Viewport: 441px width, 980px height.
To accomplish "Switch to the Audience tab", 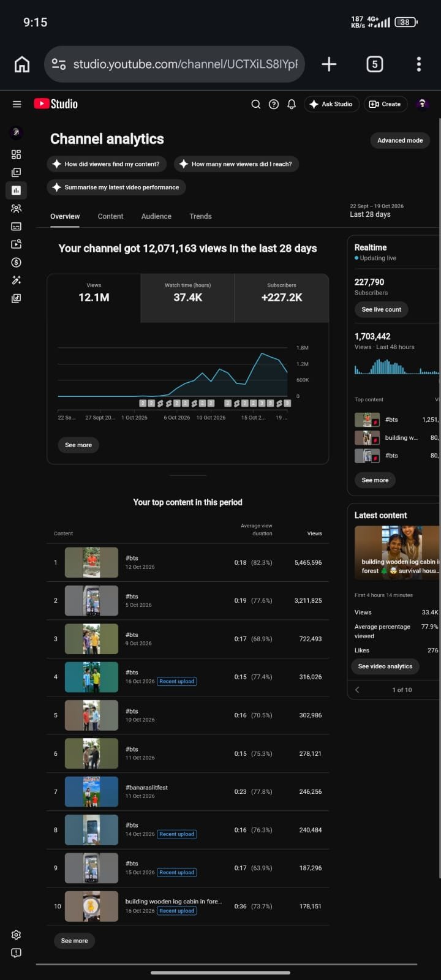I will (x=156, y=216).
